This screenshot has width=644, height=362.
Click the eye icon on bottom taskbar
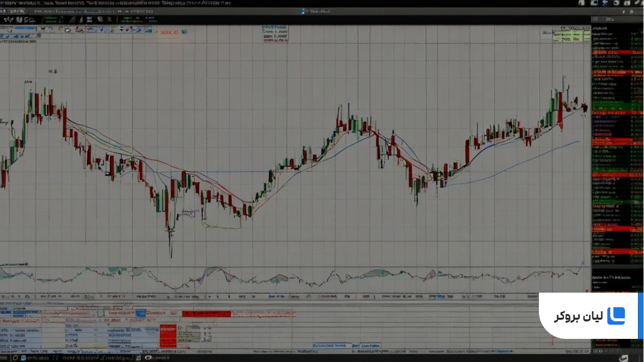point(148,358)
